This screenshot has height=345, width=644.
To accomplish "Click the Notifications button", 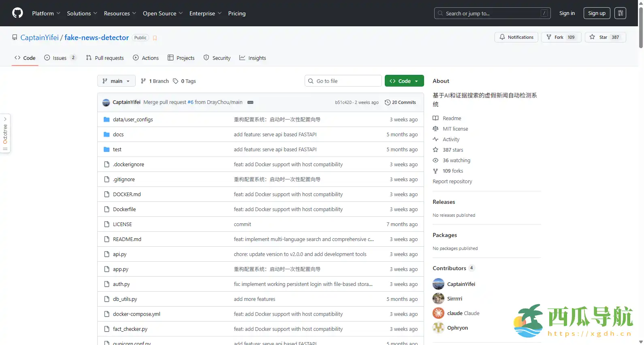I will (x=516, y=37).
